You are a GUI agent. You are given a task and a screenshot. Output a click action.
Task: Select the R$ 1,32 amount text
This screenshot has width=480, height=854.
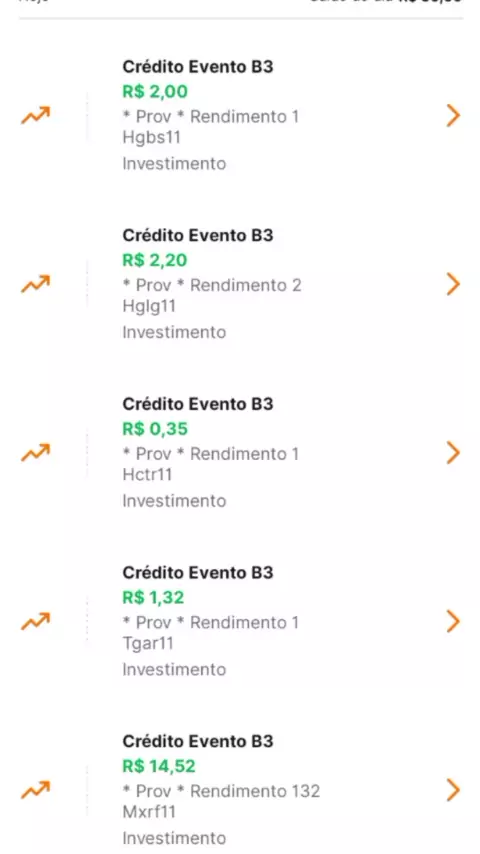pos(154,597)
